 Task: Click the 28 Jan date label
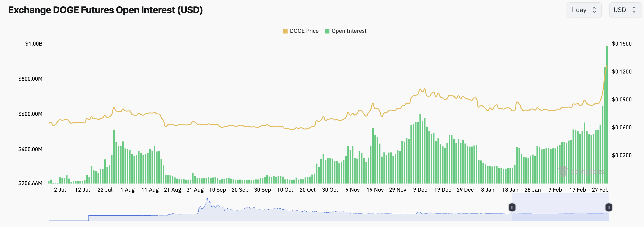(532, 190)
